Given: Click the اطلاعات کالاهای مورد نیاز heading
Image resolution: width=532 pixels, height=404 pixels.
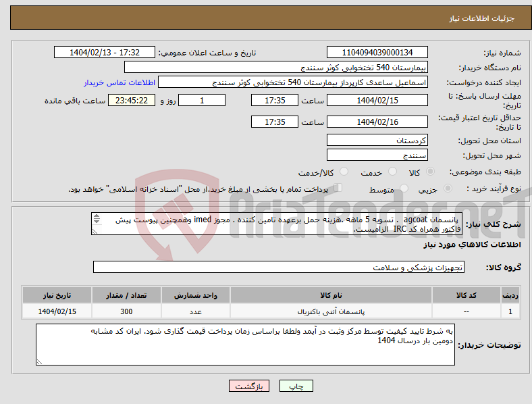Looking at the screenshot, I should [x=472, y=245].
